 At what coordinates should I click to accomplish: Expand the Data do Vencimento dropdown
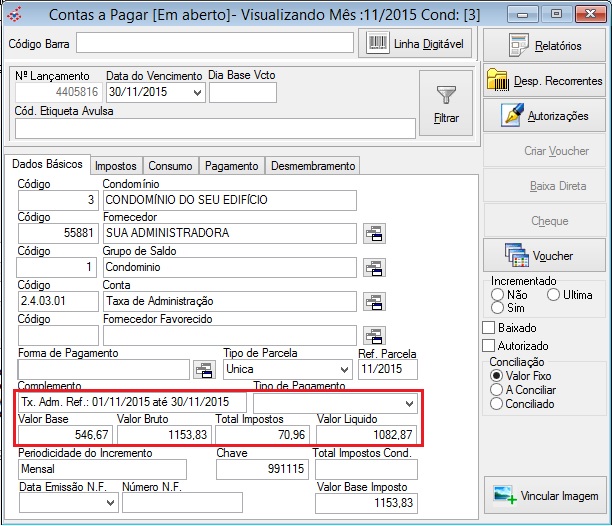coord(197,93)
